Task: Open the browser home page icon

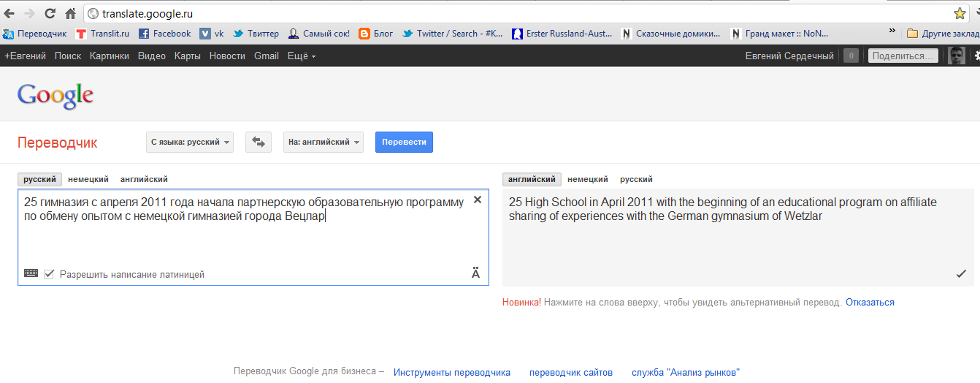Action: 71,13
